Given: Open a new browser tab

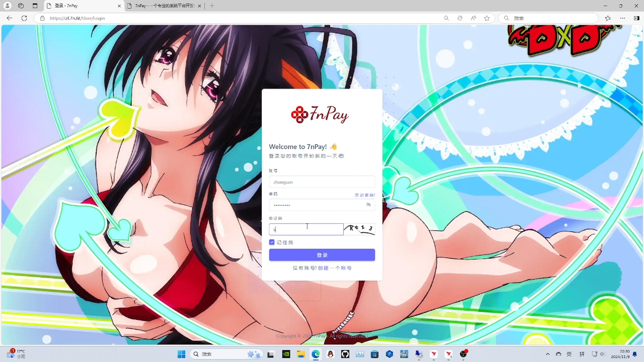Looking at the screenshot, I should pos(212,6).
